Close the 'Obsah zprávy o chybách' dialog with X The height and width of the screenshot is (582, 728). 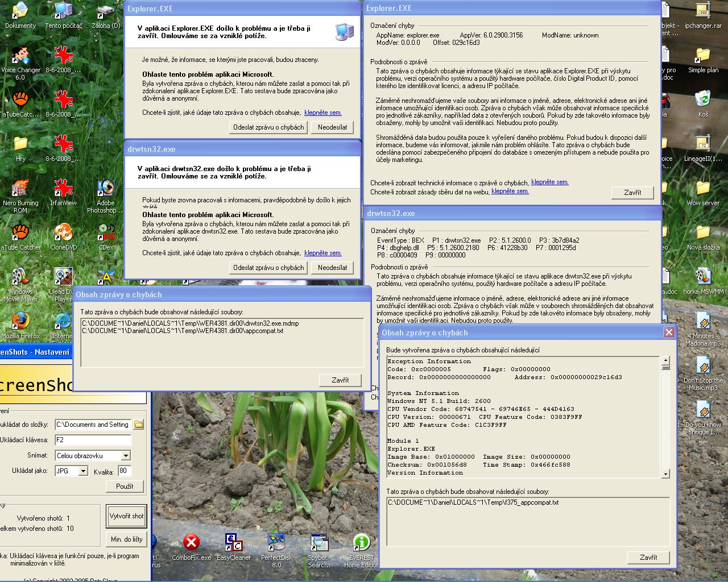[669, 332]
